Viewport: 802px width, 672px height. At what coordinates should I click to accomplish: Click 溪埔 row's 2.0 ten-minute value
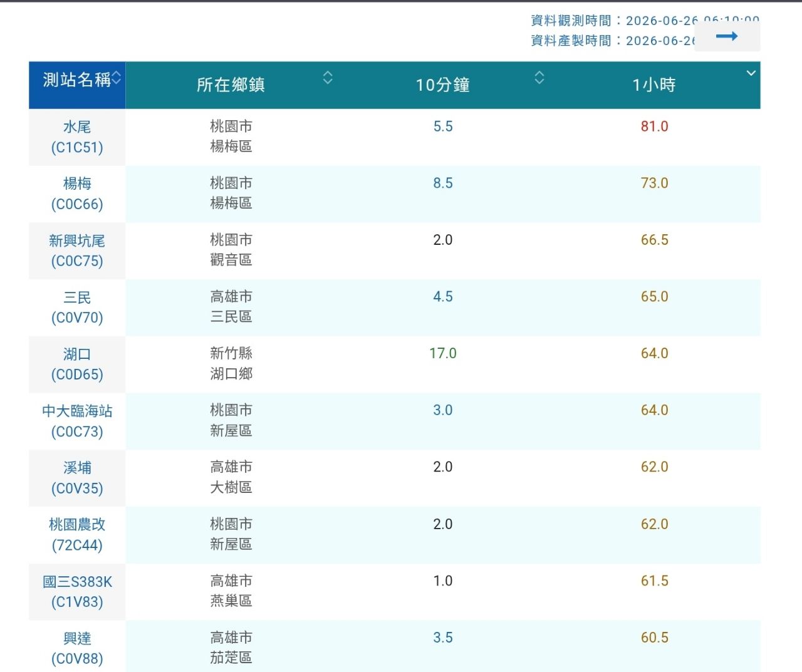pos(443,467)
